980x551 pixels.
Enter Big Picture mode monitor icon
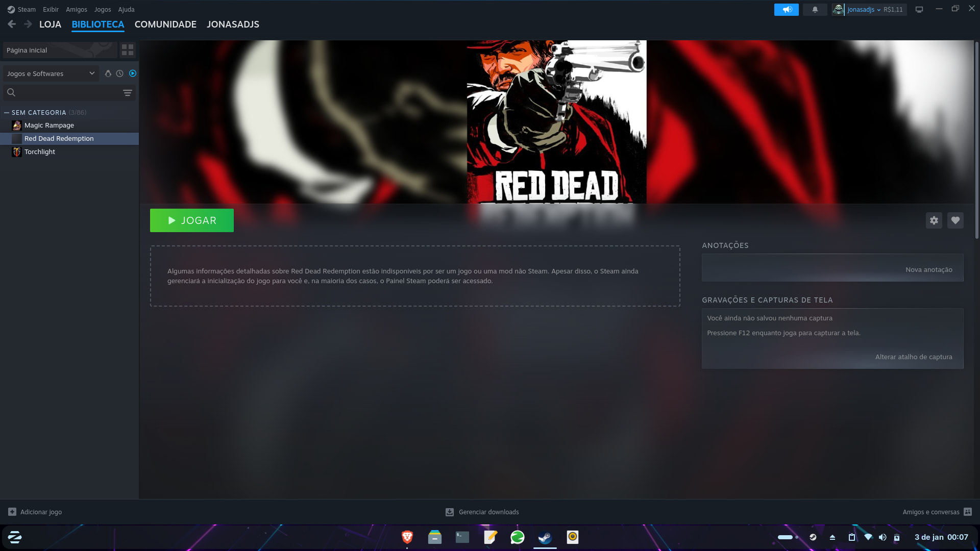[919, 10]
